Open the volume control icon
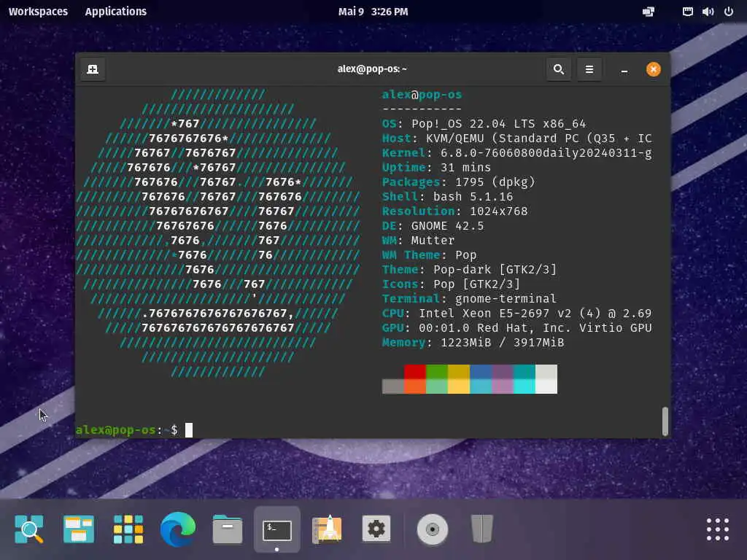Screen dimensions: 747x560 coord(708,12)
